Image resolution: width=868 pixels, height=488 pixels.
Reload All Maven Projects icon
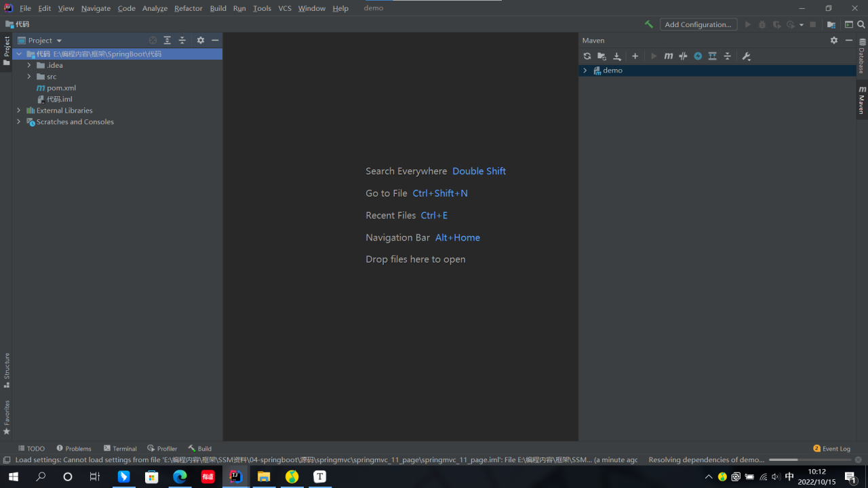[x=587, y=56]
